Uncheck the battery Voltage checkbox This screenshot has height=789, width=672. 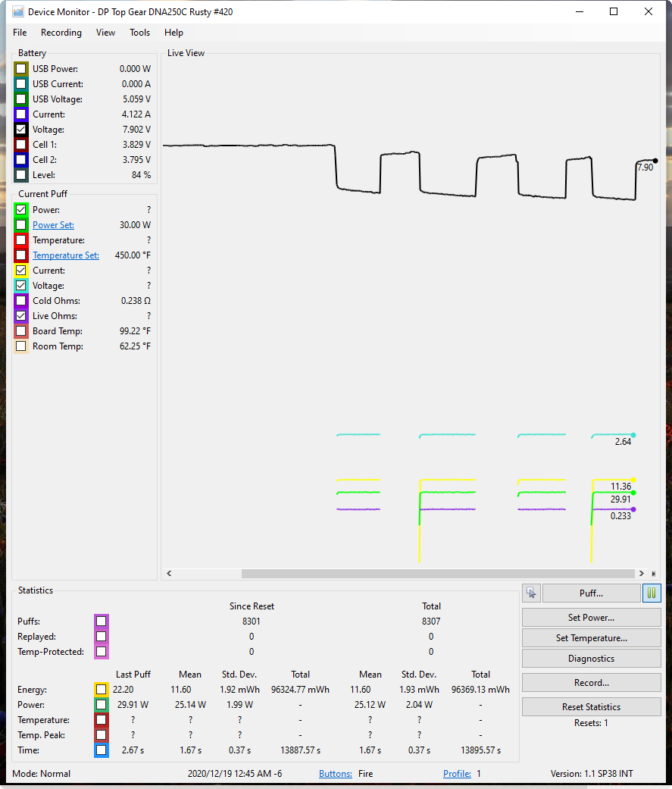21,130
